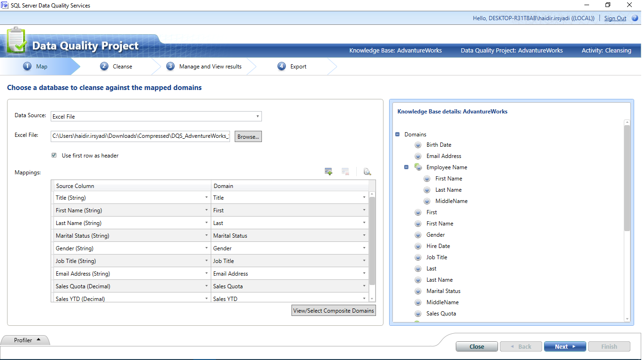The image size is (644, 360).
Task: Select the Last Name icon under Employee Name
Action: coord(427,189)
